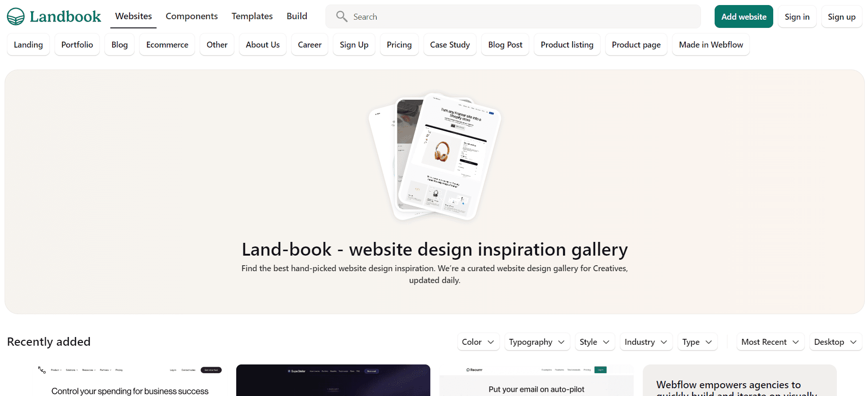This screenshot has width=868, height=396.
Task: Expand the Industry filter dropdown
Action: [646, 342]
